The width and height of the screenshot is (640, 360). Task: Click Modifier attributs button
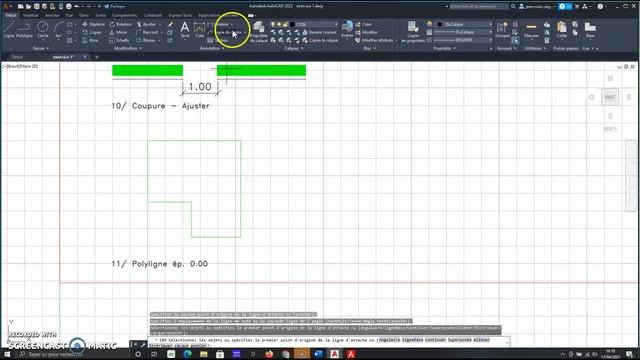[x=376, y=40]
